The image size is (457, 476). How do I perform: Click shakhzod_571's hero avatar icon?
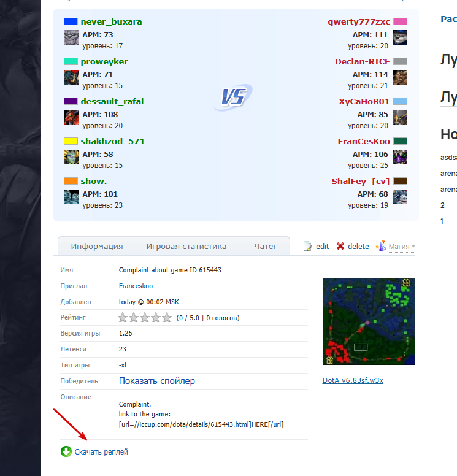(x=71, y=157)
